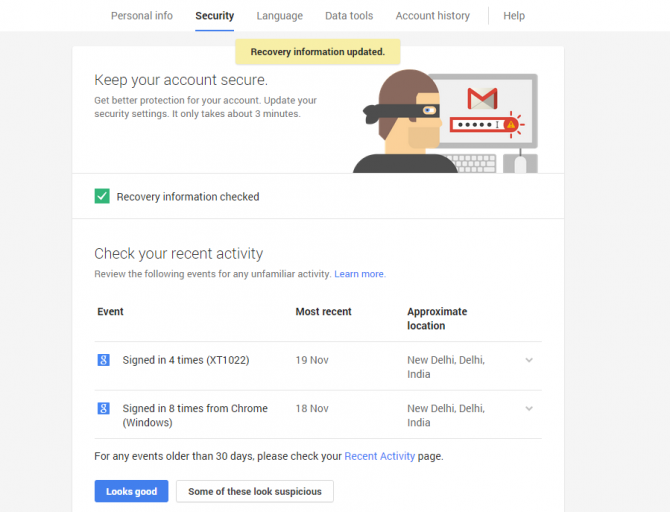Click the masked hacker illustration
Viewport: 670px width, 512px height.
pyautogui.click(x=400, y=122)
